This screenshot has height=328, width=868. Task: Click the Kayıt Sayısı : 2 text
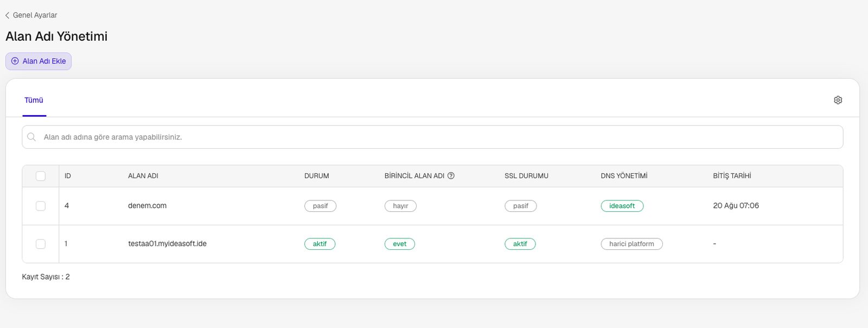pyautogui.click(x=46, y=277)
